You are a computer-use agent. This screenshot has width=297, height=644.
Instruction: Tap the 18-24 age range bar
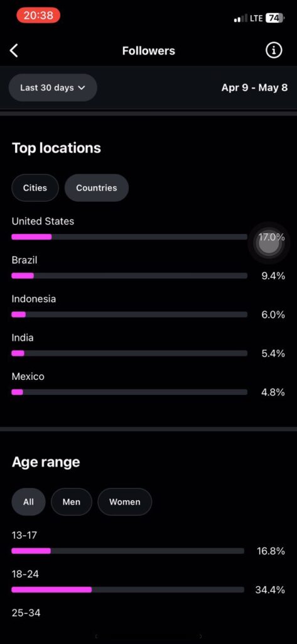tap(127, 589)
